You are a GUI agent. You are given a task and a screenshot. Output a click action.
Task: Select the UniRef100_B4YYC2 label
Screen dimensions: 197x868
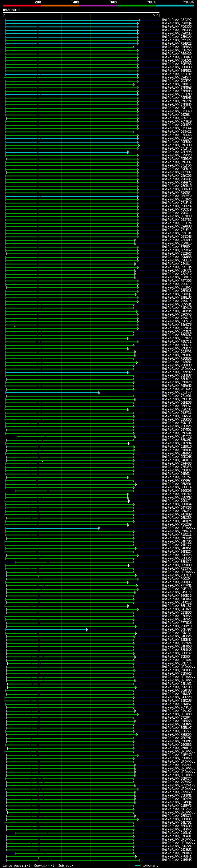tap(176, 437)
